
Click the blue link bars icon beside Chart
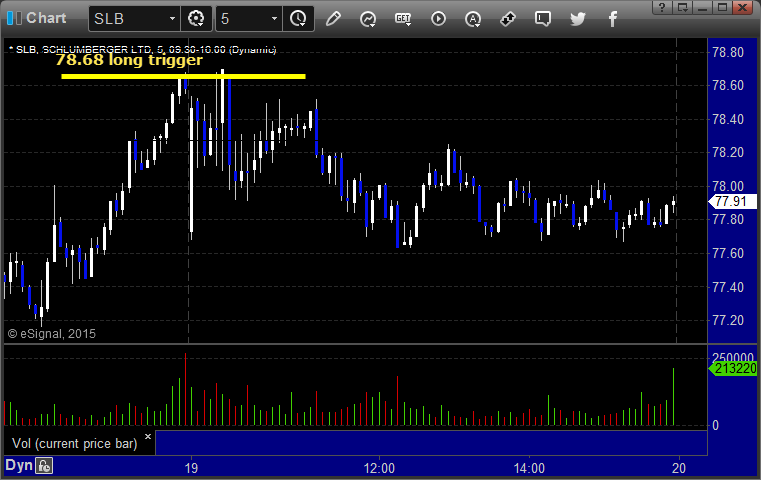click(14, 18)
